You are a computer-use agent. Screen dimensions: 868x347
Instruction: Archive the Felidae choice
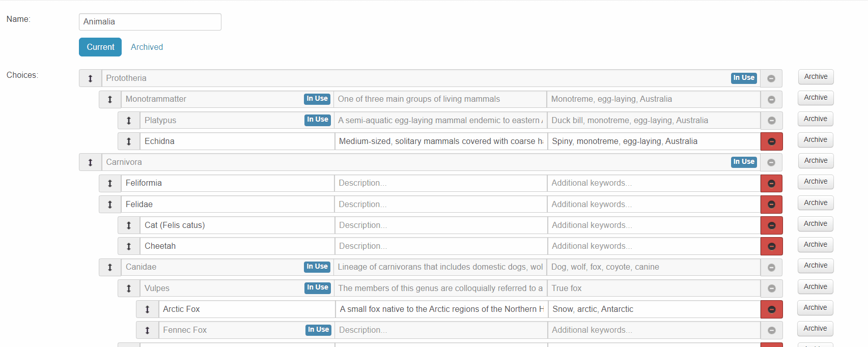click(816, 203)
